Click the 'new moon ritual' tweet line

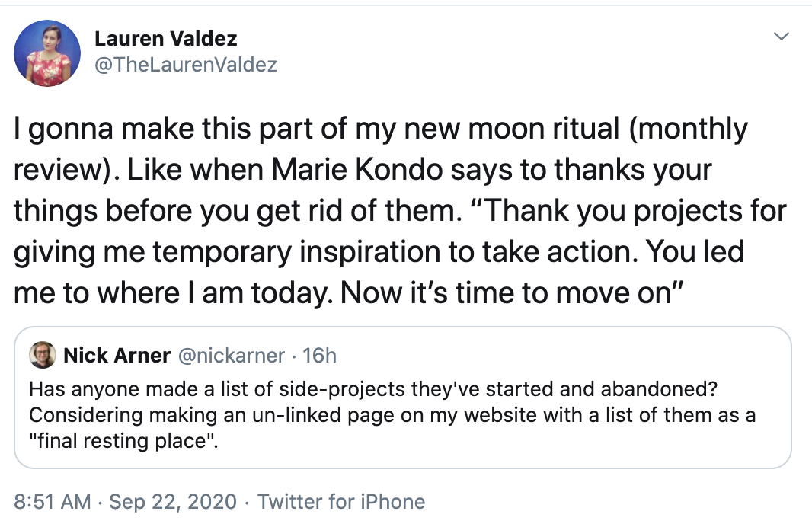(x=381, y=129)
